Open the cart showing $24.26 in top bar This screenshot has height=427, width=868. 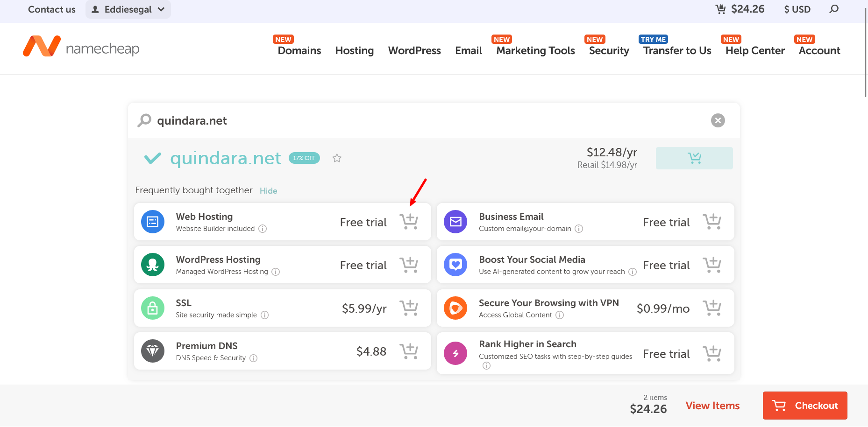(740, 9)
